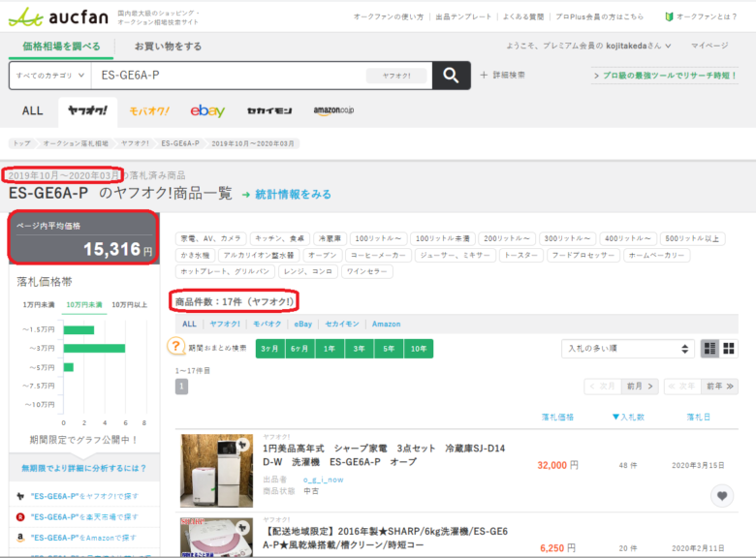Open マイページ link
The width and height of the screenshot is (756, 558).
click(709, 46)
